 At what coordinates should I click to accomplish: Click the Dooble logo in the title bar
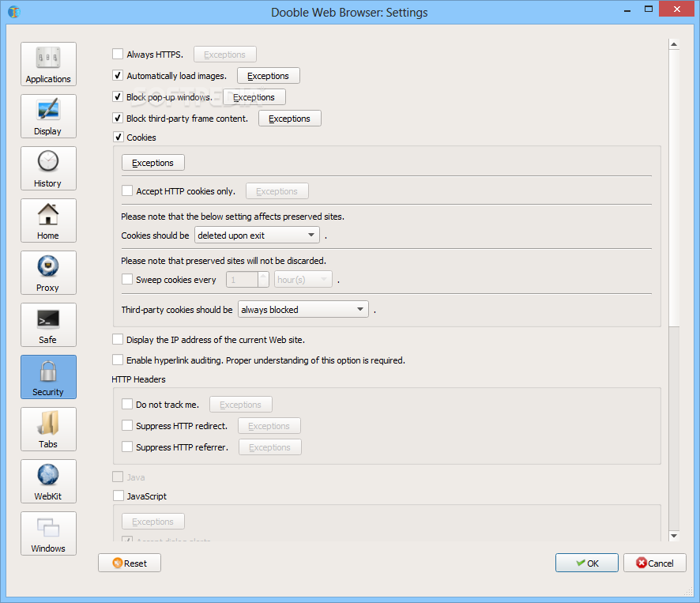click(x=14, y=12)
